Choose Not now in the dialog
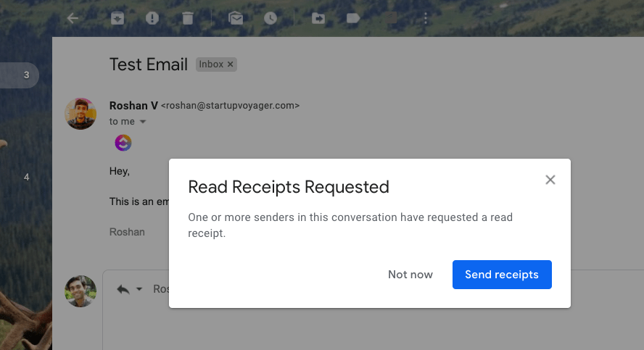 click(x=410, y=275)
